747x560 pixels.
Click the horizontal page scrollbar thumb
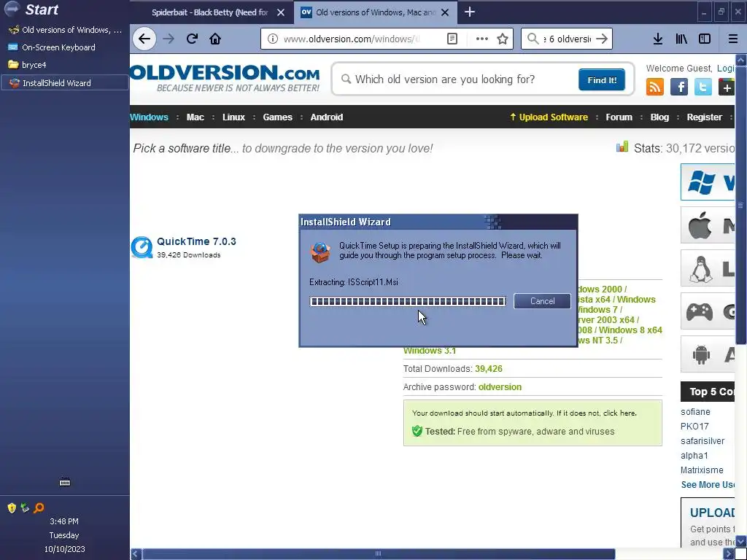(x=379, y=554)
